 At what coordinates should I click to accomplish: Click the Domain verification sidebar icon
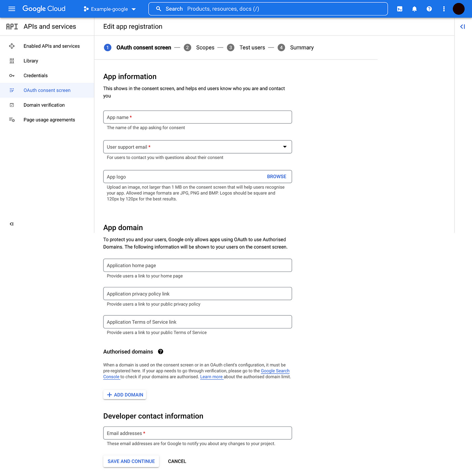point(12,105)
